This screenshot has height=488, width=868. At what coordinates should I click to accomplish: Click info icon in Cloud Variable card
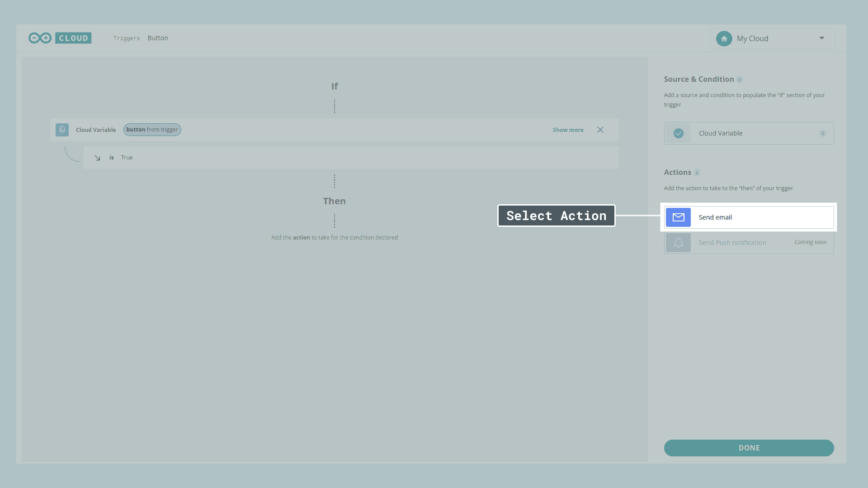pos(822,133)
